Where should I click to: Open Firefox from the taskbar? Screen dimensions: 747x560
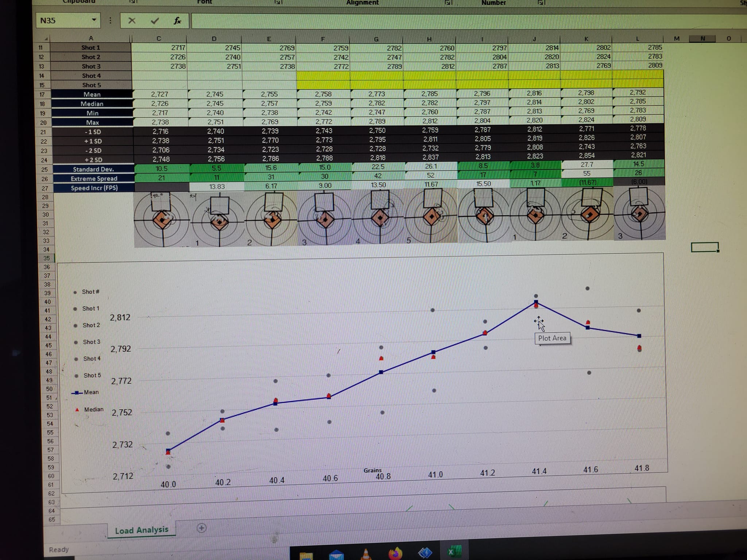(395, 553)
